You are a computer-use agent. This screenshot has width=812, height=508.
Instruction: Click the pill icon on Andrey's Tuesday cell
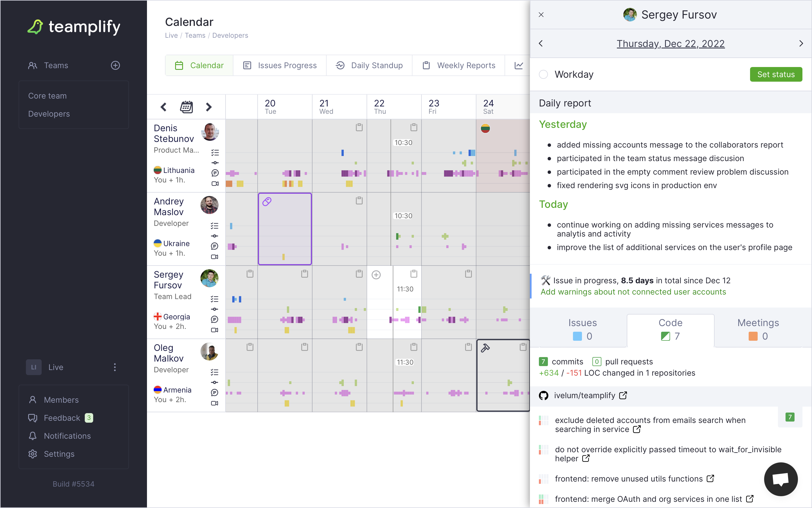[x=267, y=201]
